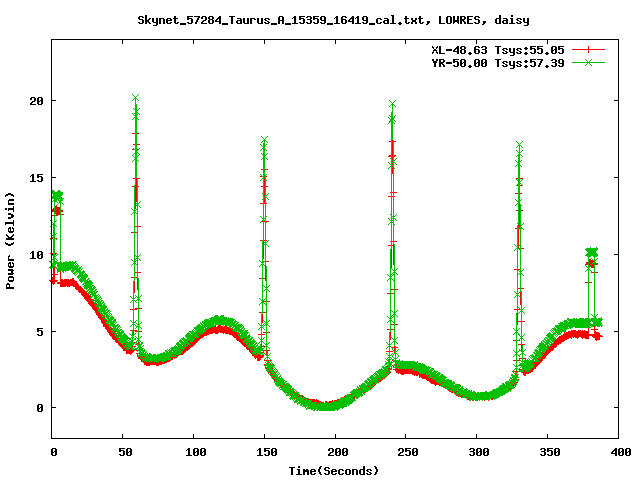Click the plot title Skynet_57284_Taurus_A_15359_16419_cal.txt
Viewport: 640px width, 480px height.
tap(284, 20)
